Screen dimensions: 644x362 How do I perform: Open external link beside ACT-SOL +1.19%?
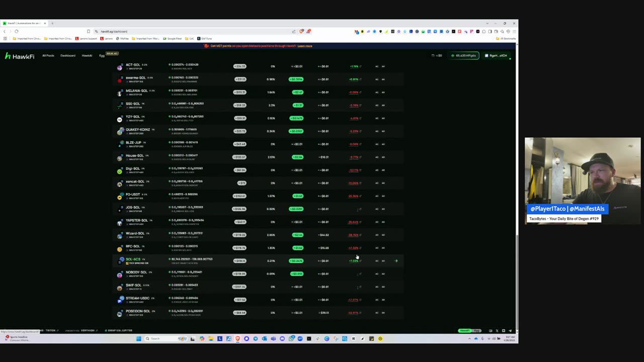pyautogui.click(x=360, y=66)
